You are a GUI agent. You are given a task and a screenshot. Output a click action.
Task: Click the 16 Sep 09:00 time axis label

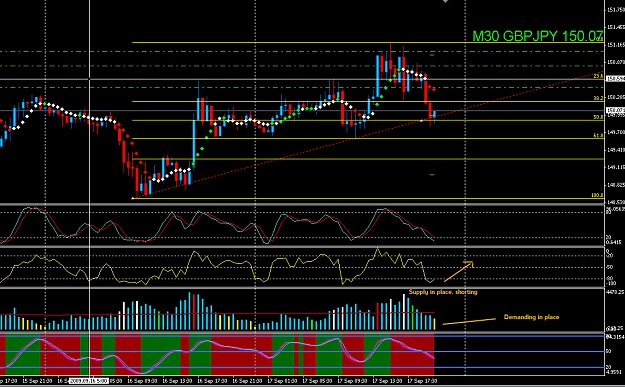click(142, 381)
